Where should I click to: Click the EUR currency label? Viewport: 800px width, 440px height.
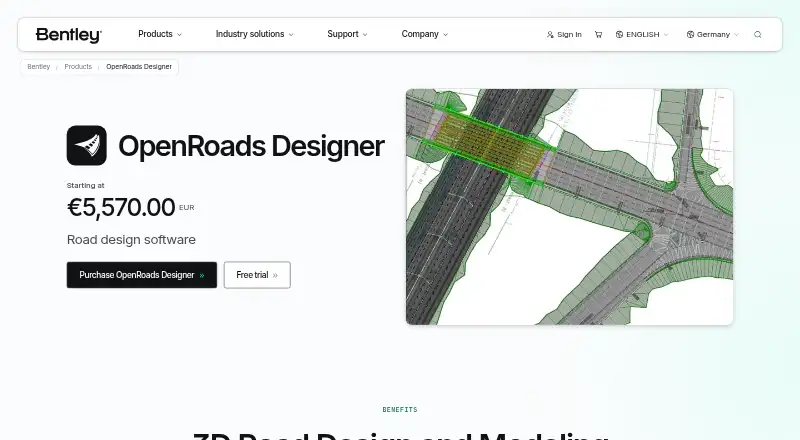click(x=187, y=207)
